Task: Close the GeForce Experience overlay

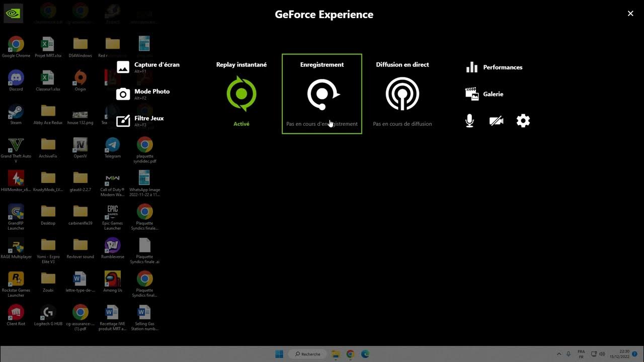Action: point(630,14)
